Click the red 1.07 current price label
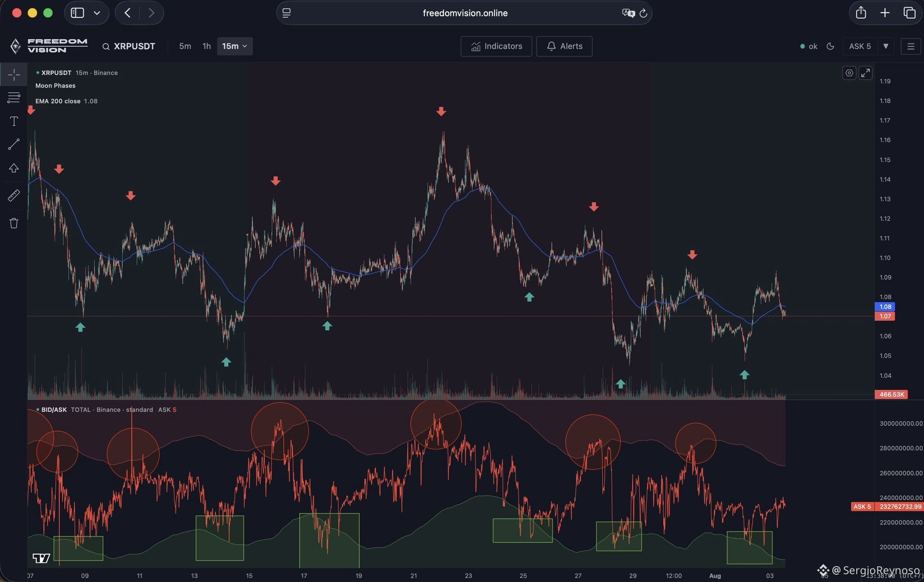This screenshot has width=924, height=582. tap(885, 316)
